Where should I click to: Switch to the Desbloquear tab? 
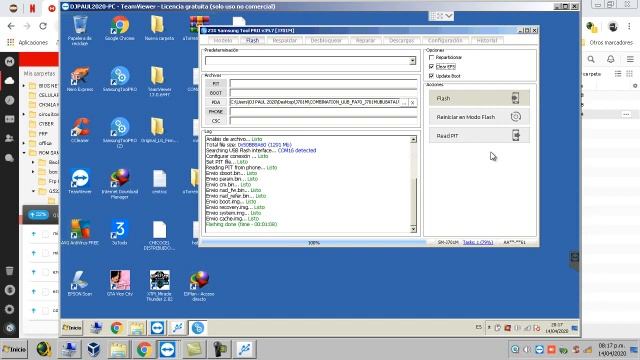(x=326, y=40)
